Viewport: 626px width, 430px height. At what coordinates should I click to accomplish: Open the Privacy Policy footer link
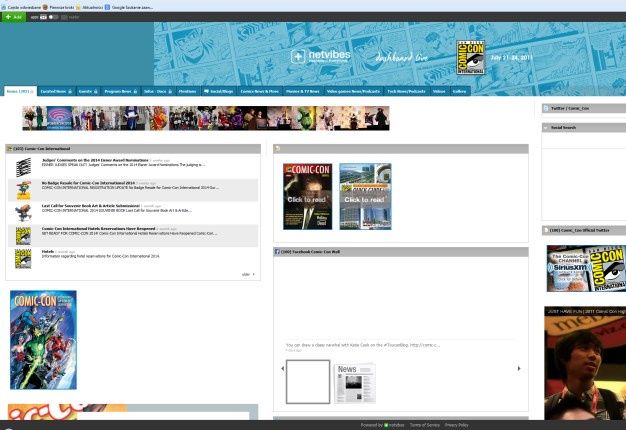(456, 425)
